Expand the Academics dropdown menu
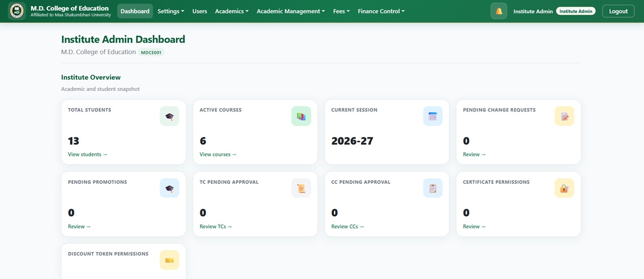This screenshot has width=644, height=279. coord(232,11)
